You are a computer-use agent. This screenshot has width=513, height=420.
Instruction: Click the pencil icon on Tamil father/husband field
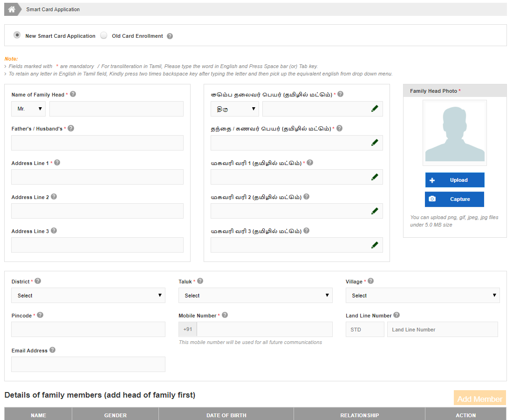[375, 142]
